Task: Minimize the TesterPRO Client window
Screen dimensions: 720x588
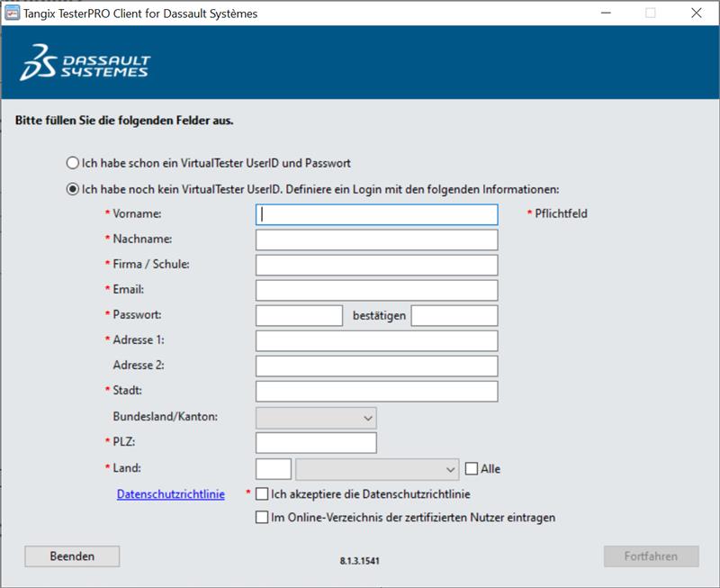Action: [x=606, y=13]
